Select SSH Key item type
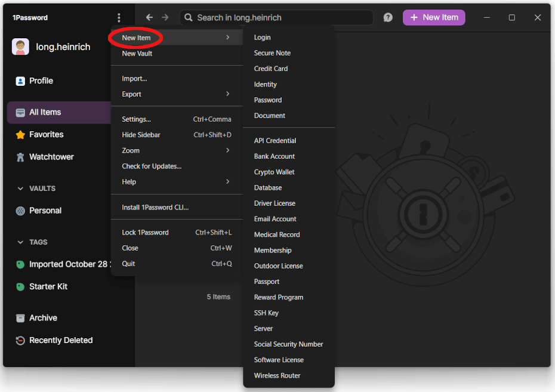Screen dimensions: 555x392 click(x=289, y=313)
